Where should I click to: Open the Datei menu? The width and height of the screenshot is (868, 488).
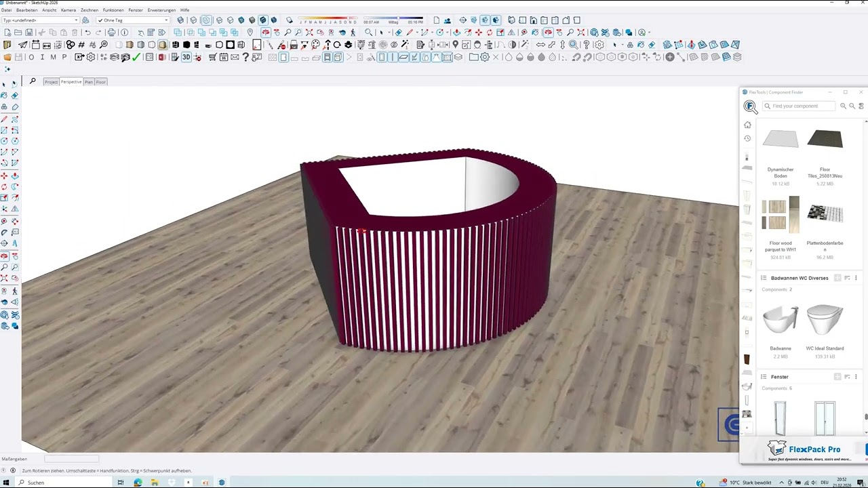[6, 10]
